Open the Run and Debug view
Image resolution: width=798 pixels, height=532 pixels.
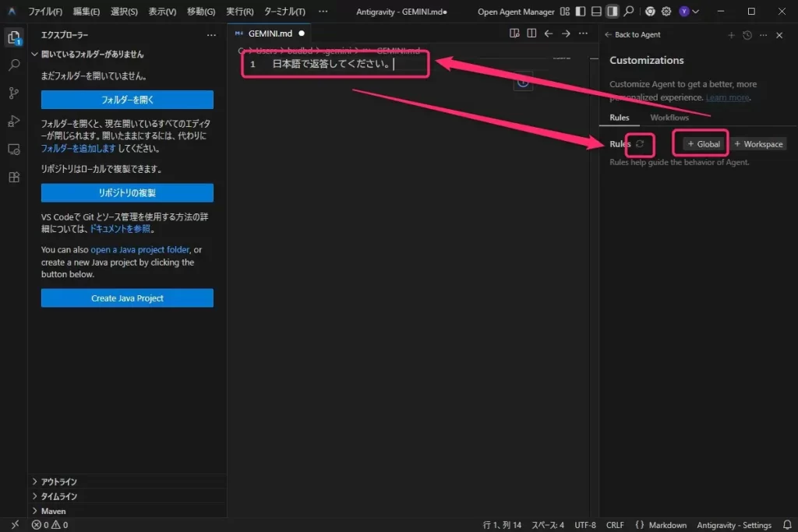[14, 121]
